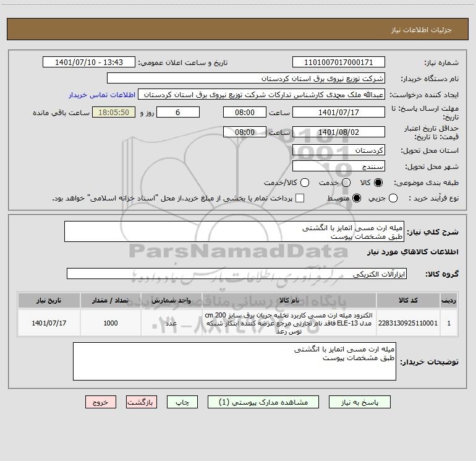Click the تاریخ نیاز column header
The image size is (476, 461).
49,300
